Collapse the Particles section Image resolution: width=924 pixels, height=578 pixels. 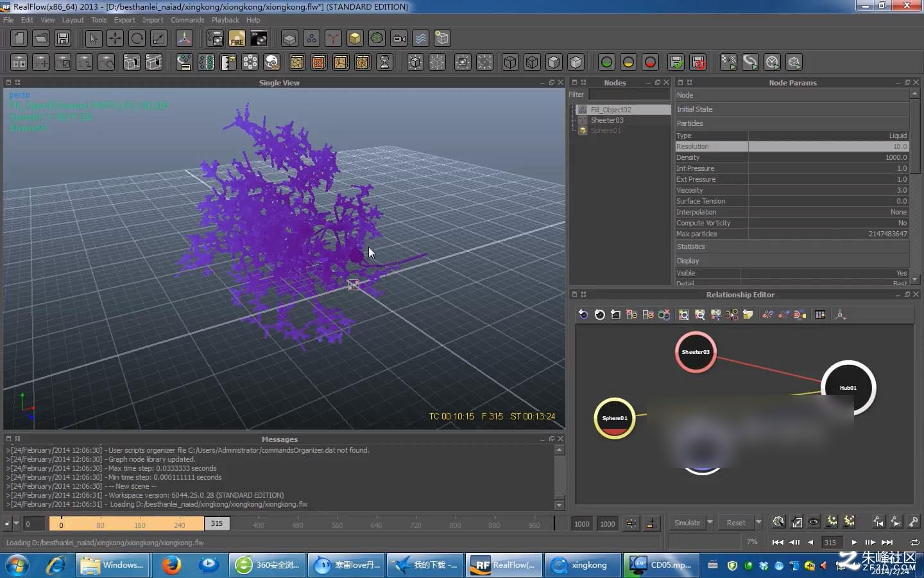click(x=792, y=123)
